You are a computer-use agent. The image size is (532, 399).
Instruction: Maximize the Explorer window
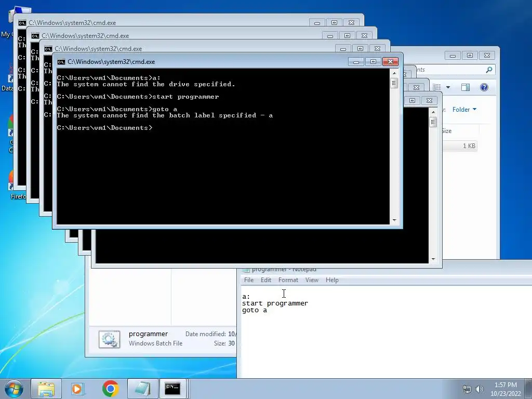tap(470, 55)
